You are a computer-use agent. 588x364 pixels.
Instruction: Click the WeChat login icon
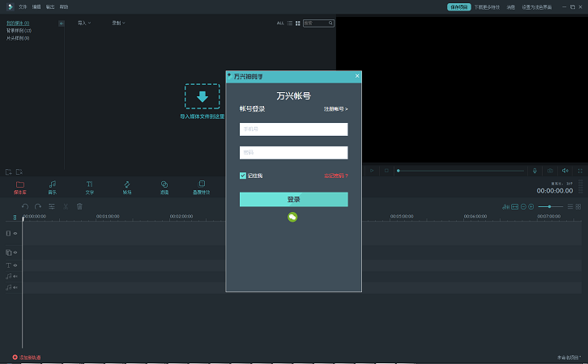coord(293,217)
